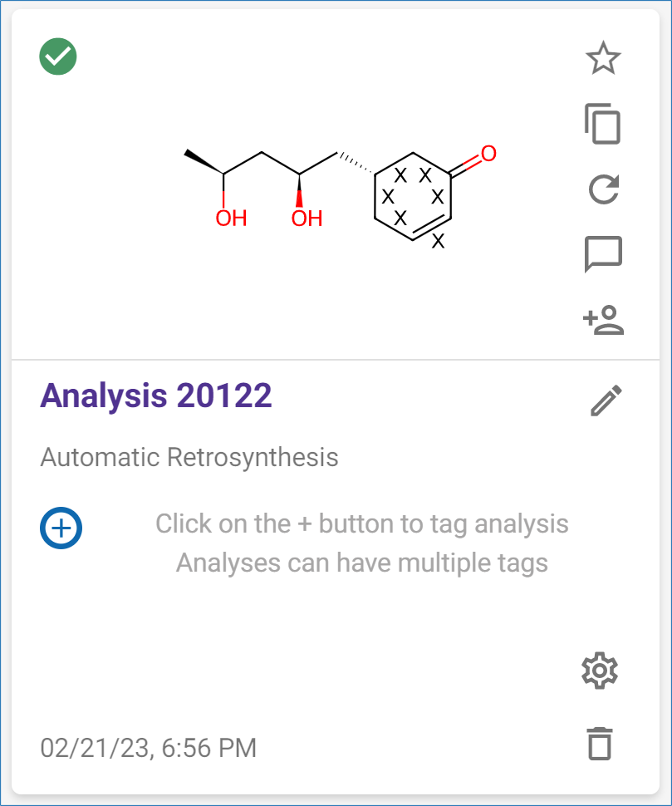This screenshot has width=672, height=806.
Task: Click the Automatic Retrosynthesis label
Action: pos(189,457)
